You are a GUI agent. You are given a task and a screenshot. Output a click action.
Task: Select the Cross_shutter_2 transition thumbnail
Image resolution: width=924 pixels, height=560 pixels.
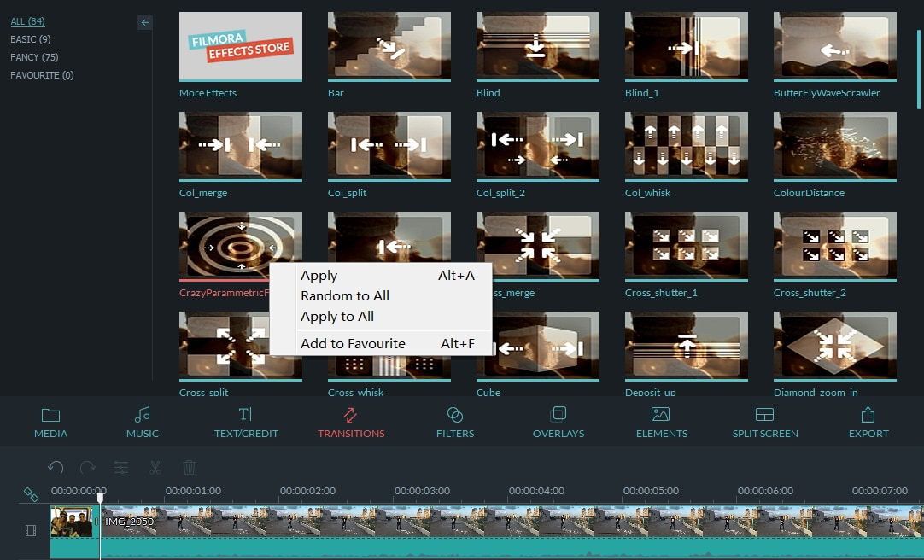tap(834, 246)
